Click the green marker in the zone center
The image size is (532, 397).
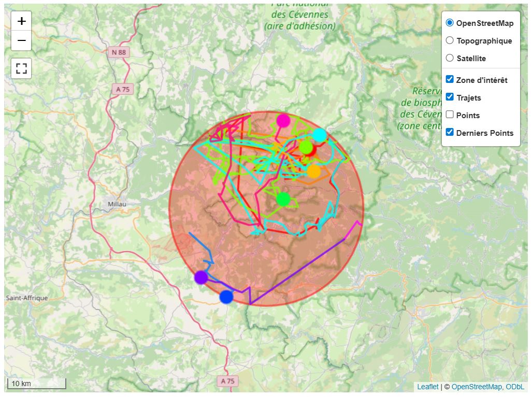(283, 198)
